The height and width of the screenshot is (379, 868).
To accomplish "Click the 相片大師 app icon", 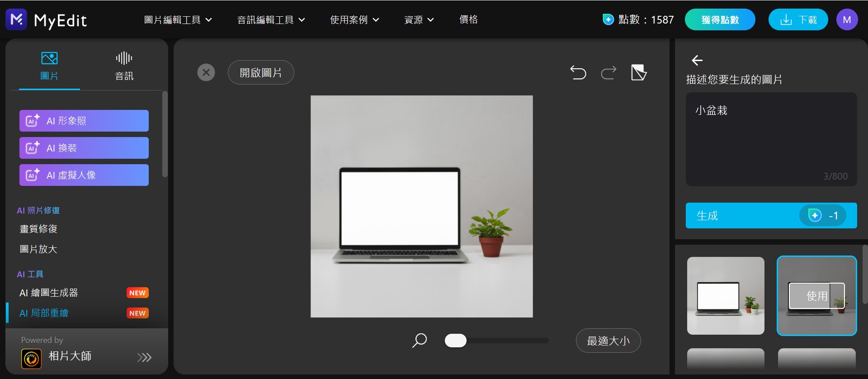I will (x=31, y=359).
